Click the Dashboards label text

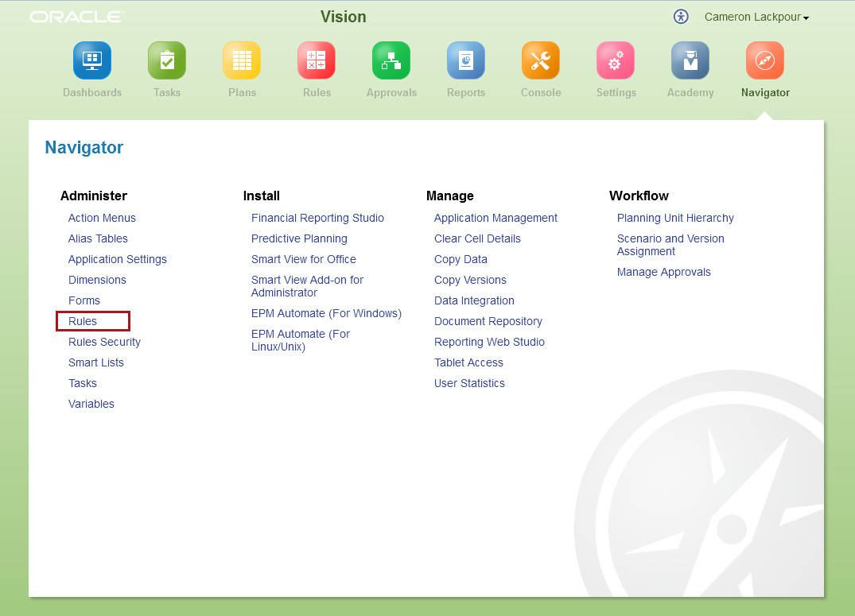[92, 93]
